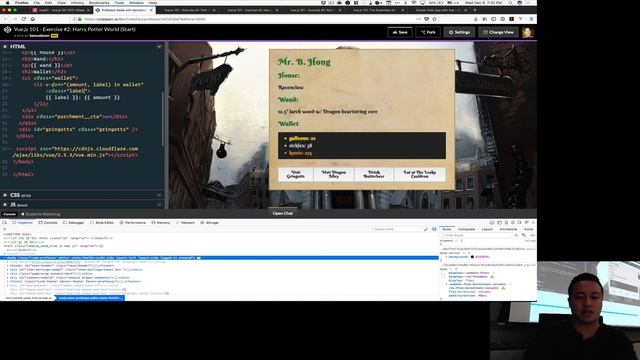The height and width of the screenshot is (360, 640).
Task: Open the Tools menu in menu bar
Action: tap(119, 3)
